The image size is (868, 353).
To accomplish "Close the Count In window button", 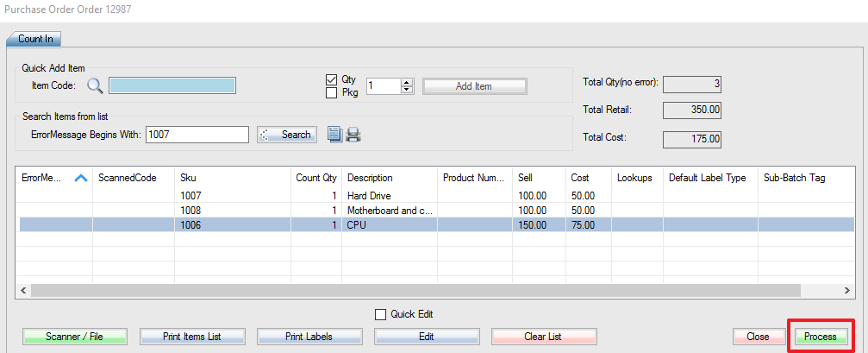I will click(758, 337).
